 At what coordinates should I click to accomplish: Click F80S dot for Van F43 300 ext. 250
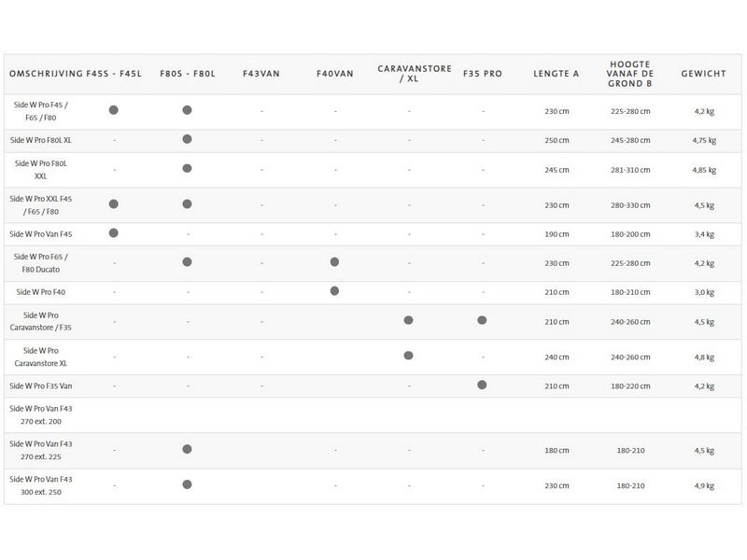click(x=187, y=484)
